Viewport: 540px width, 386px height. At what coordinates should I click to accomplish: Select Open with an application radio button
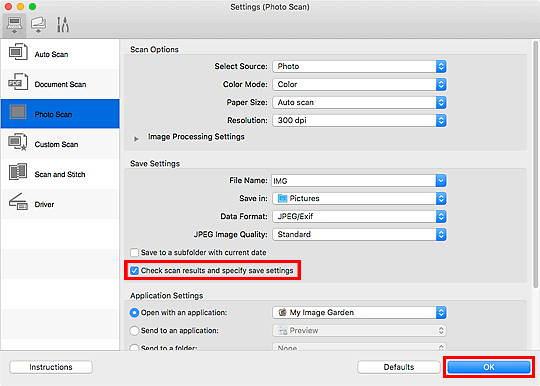(134, 313)
